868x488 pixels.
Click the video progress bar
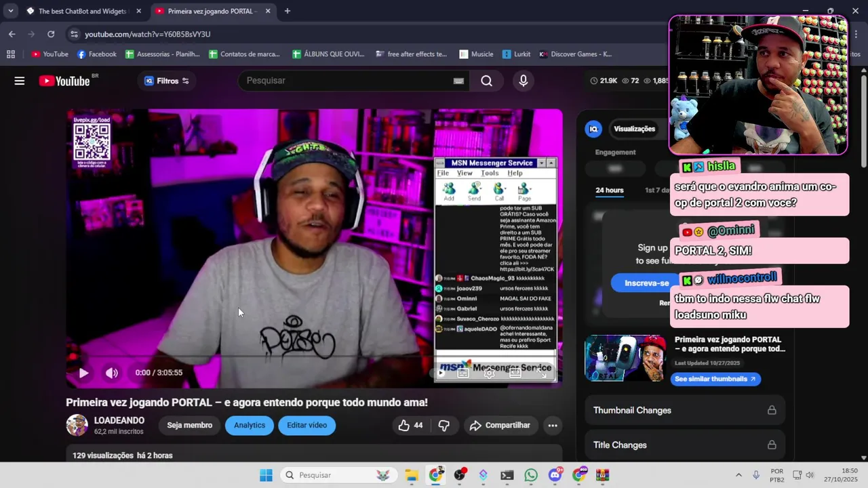[314, 356]
